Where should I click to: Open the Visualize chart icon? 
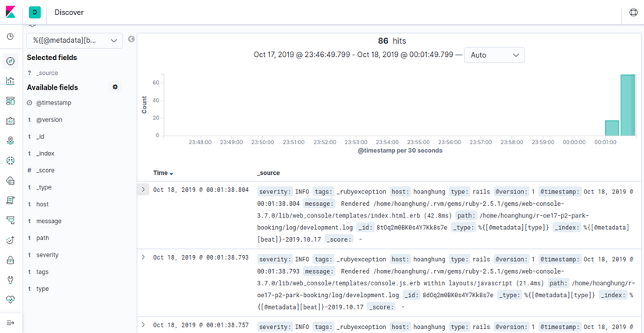(11, 81)
